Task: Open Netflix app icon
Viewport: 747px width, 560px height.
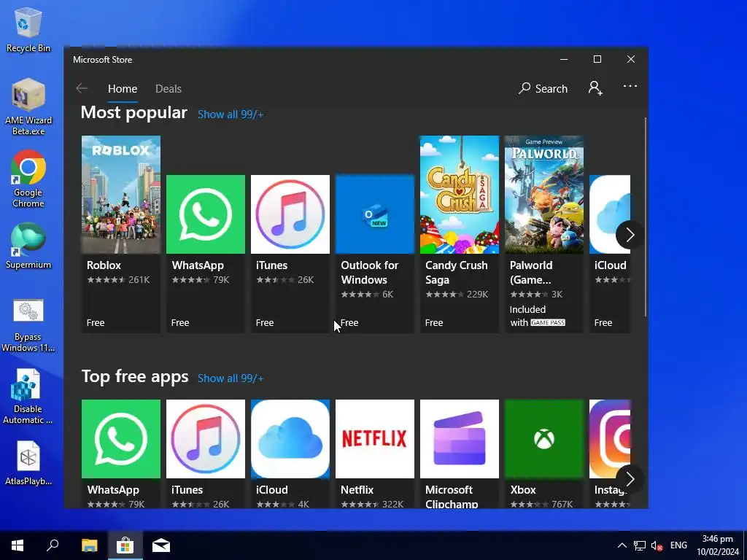Action: click(375, 438)
